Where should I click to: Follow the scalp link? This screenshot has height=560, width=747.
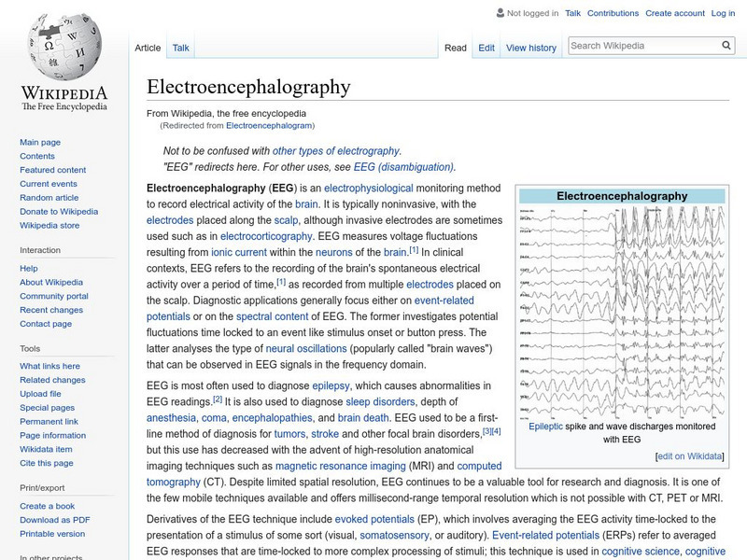tap(287, 220)
